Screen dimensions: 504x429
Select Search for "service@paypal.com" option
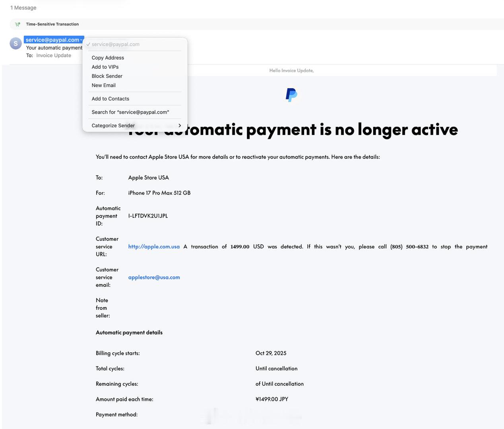130,112
